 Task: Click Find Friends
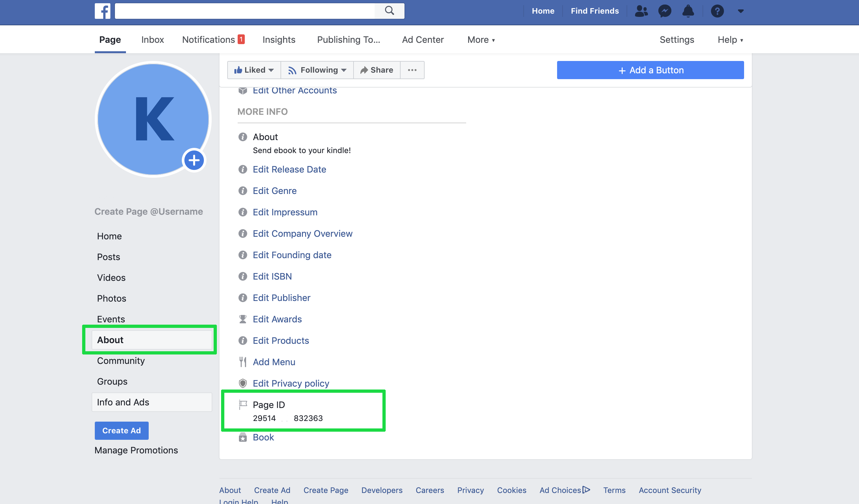(595, 11)
